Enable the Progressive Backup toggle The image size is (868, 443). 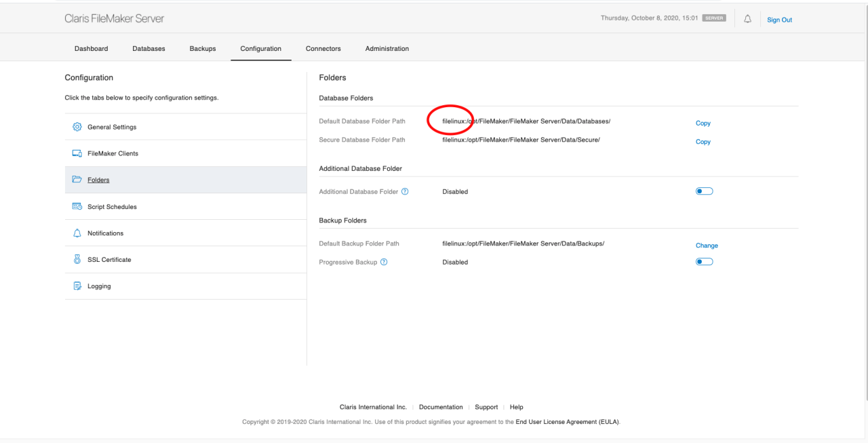pyautogui.click(x=704, y=262)
